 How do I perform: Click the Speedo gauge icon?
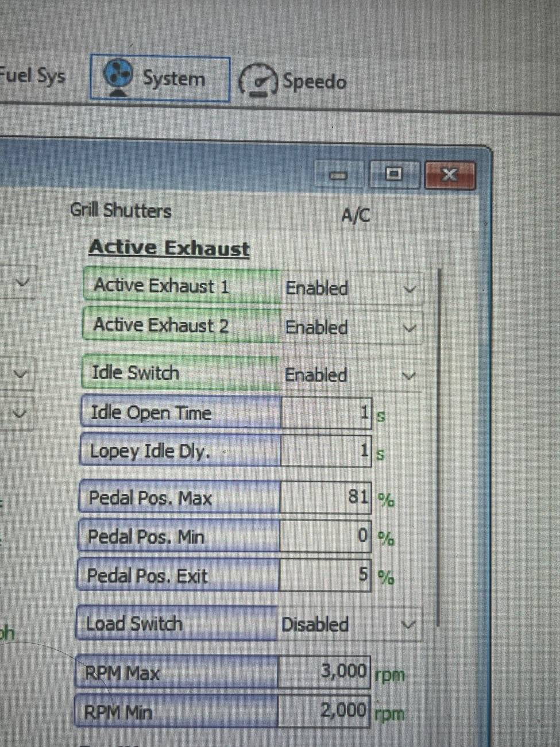click(258, 80)
